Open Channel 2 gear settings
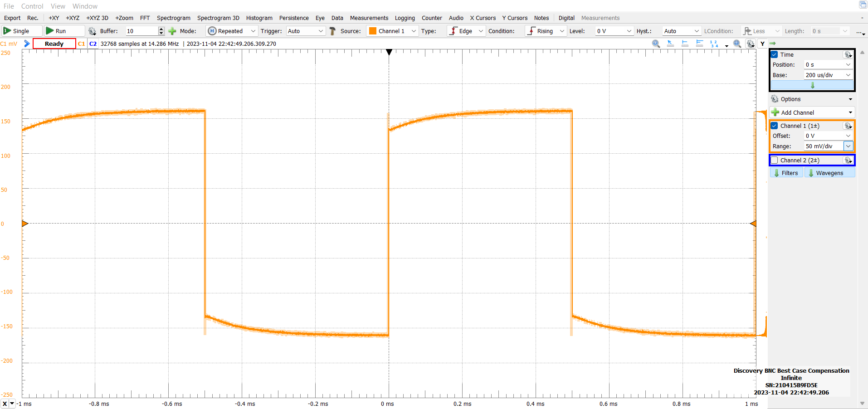Viewport: 868px width, 409px height. tap(848, 160)
